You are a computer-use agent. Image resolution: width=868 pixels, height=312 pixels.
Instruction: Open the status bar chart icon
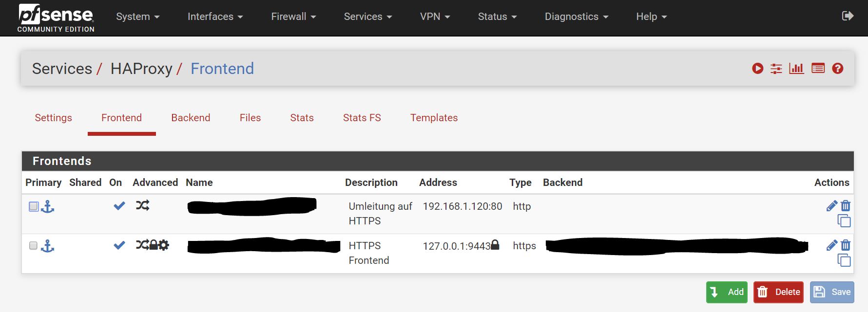796,69
